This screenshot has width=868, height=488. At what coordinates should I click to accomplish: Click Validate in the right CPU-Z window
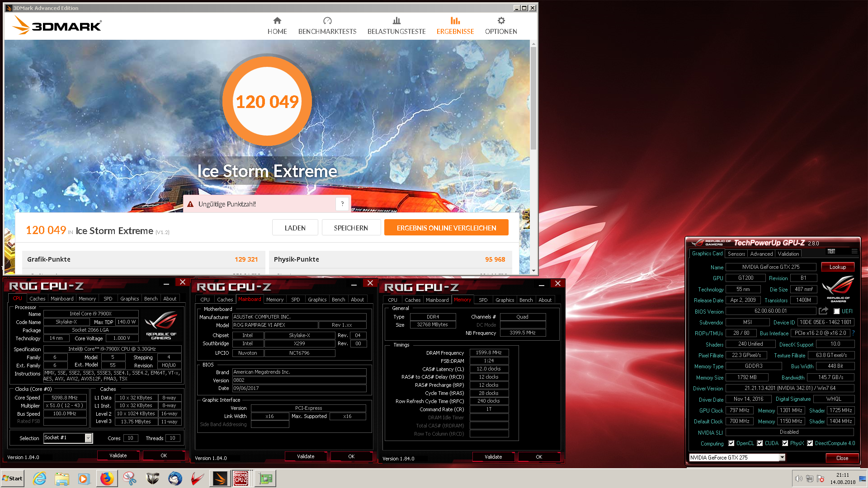tap(493, 457)
